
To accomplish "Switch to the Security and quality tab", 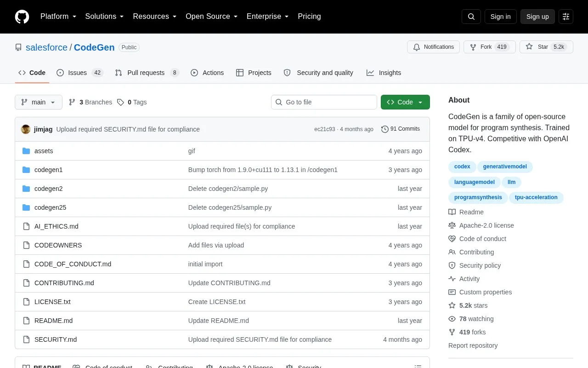I will (318, 73).
